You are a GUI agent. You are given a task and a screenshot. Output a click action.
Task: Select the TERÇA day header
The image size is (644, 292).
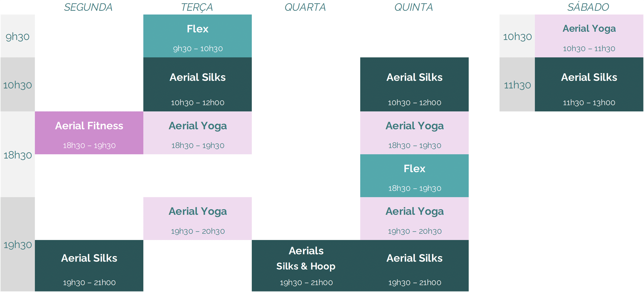point(197,7)
